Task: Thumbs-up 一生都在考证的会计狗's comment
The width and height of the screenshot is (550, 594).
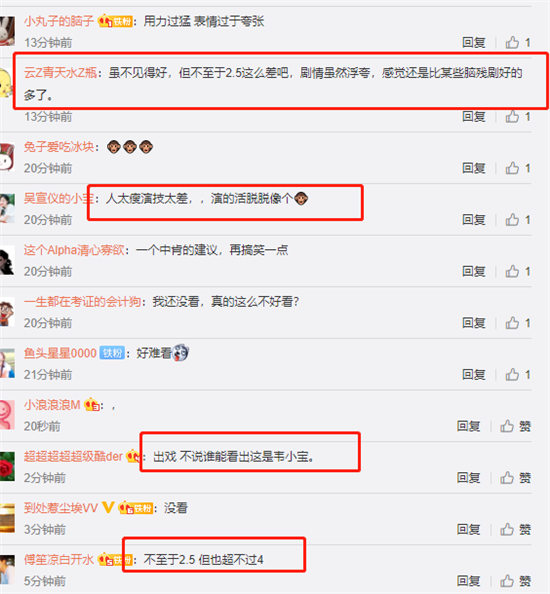Action: (517, 323)
